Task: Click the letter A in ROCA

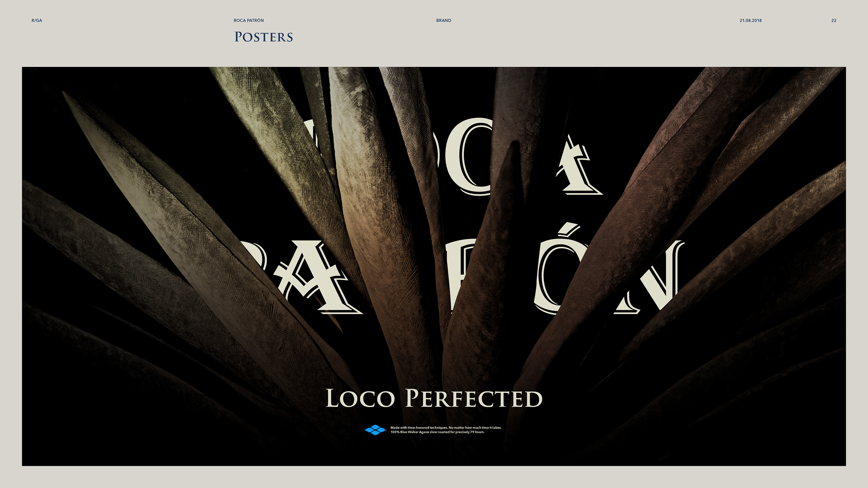Action: click(578, 165)
